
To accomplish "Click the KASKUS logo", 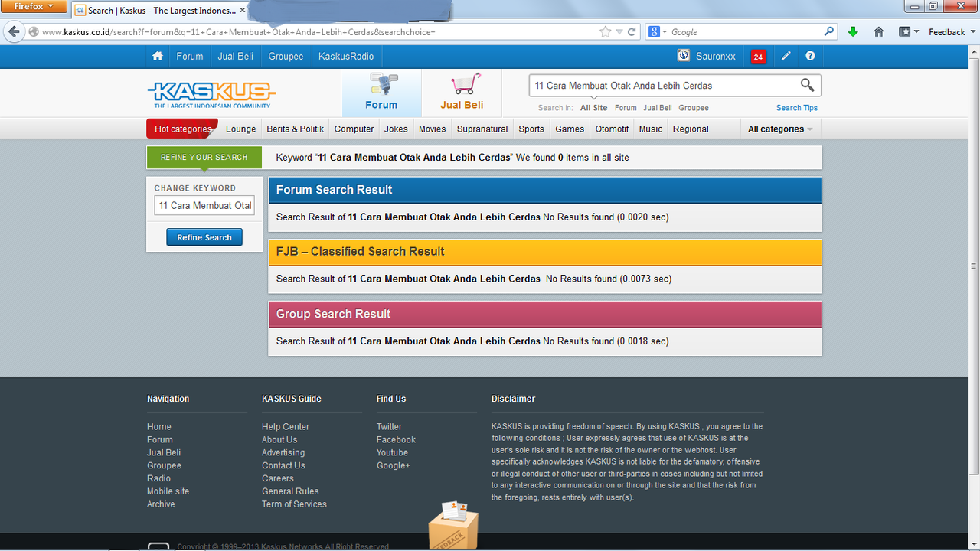I will pos(211,94).
